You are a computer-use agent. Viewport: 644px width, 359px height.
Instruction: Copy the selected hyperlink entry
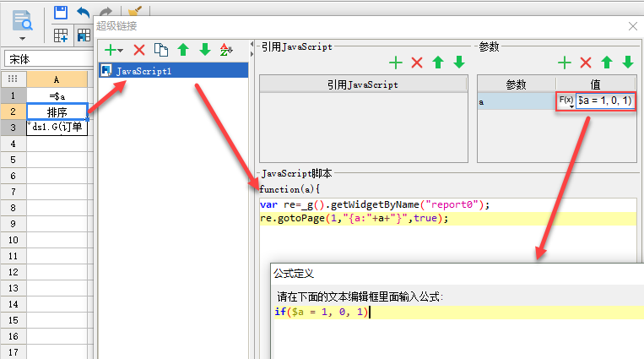click(161, 50)
